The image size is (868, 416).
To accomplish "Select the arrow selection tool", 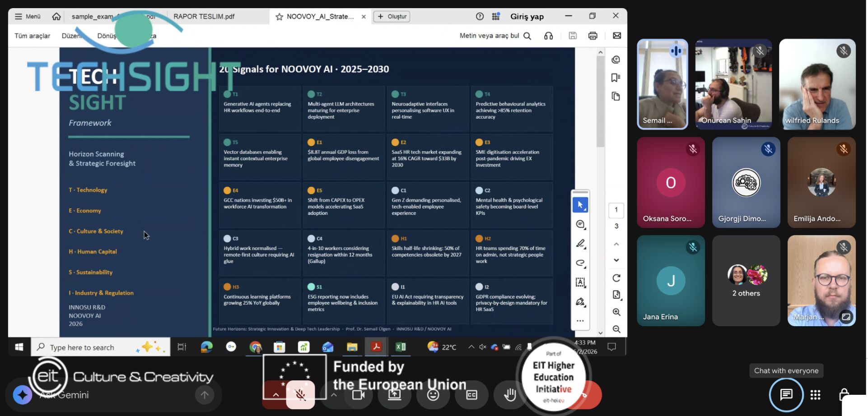I will (x=580, y=205).
